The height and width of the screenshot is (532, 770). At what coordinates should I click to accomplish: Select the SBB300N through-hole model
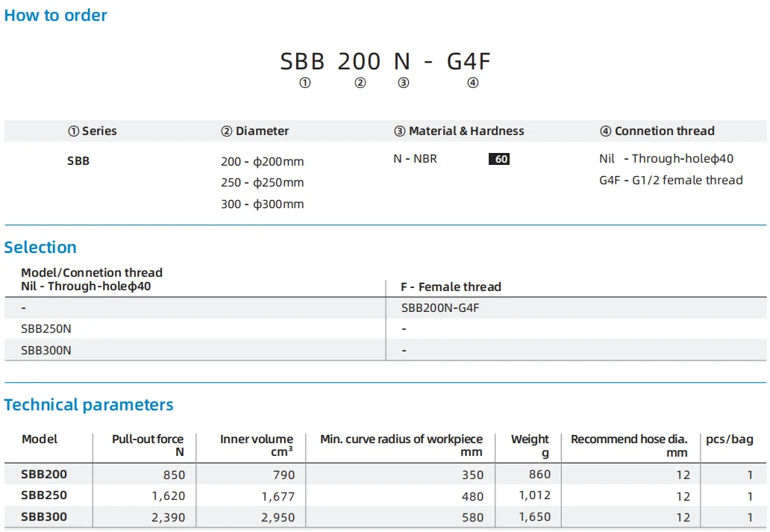[46, 350]
